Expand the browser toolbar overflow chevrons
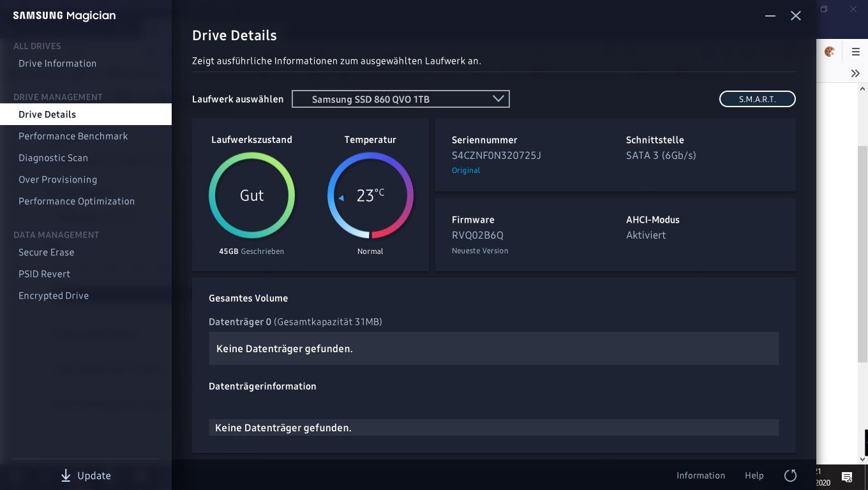The image size is (868, 490). [x=855, y=73]
